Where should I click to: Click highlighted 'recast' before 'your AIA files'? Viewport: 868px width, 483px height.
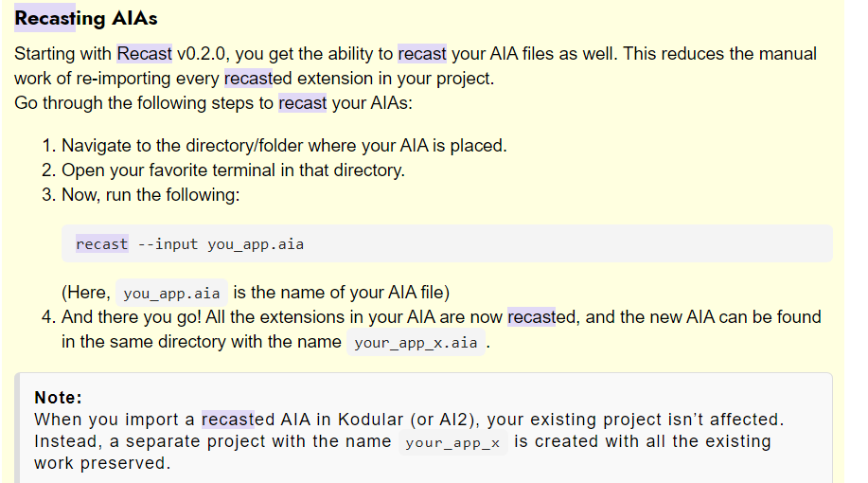[422, 54]
